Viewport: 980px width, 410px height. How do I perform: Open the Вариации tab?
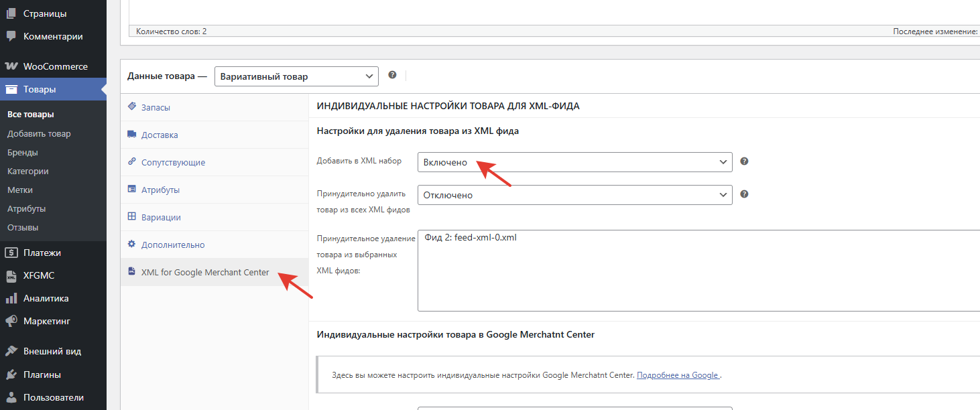161,217
